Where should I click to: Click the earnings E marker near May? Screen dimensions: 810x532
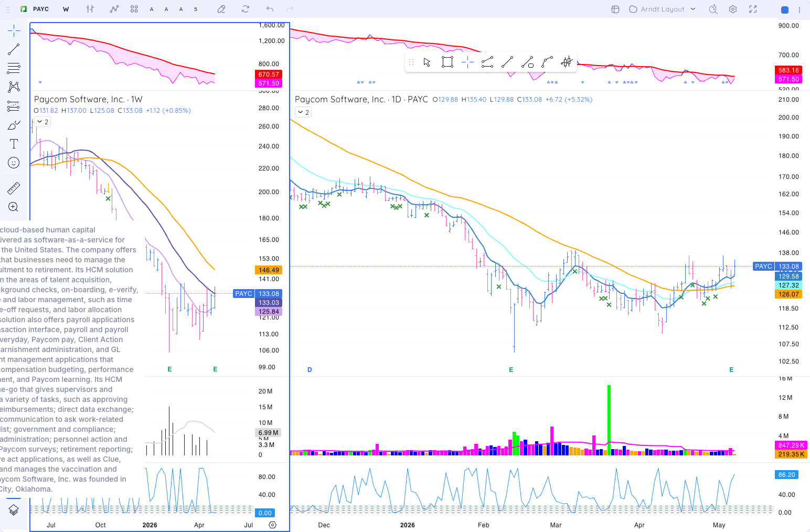pos(731,370)
